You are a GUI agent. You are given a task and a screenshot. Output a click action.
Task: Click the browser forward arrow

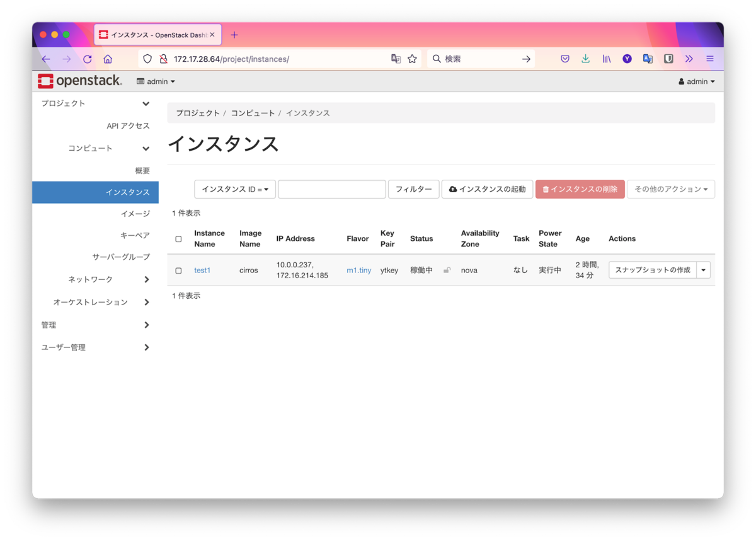tap(67, 59)
